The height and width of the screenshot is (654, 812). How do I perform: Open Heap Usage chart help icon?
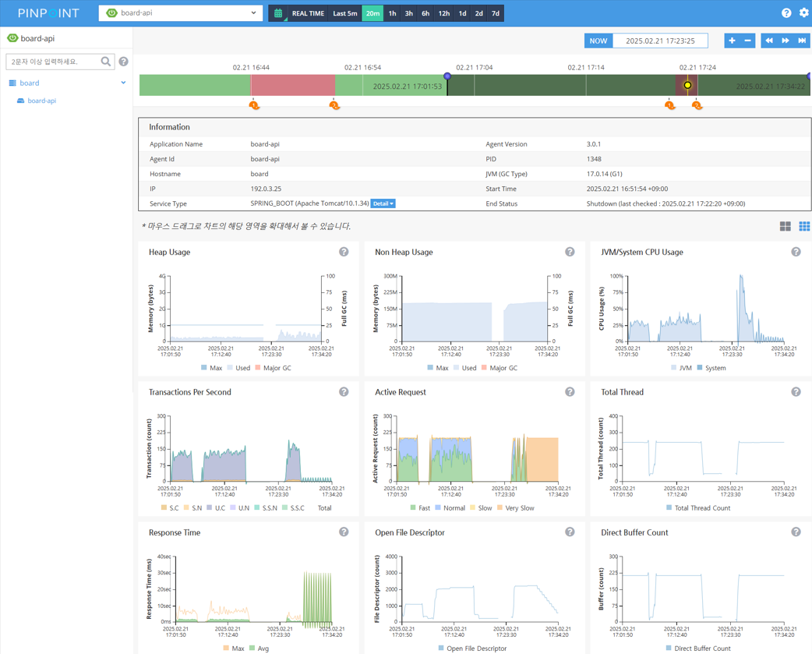pos(344,252)
